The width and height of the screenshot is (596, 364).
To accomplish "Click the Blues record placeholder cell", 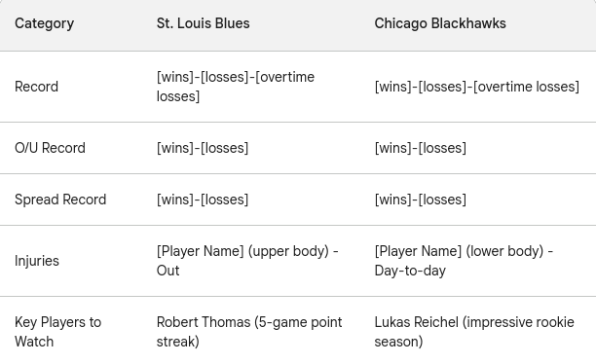I will tap(236, 87).
